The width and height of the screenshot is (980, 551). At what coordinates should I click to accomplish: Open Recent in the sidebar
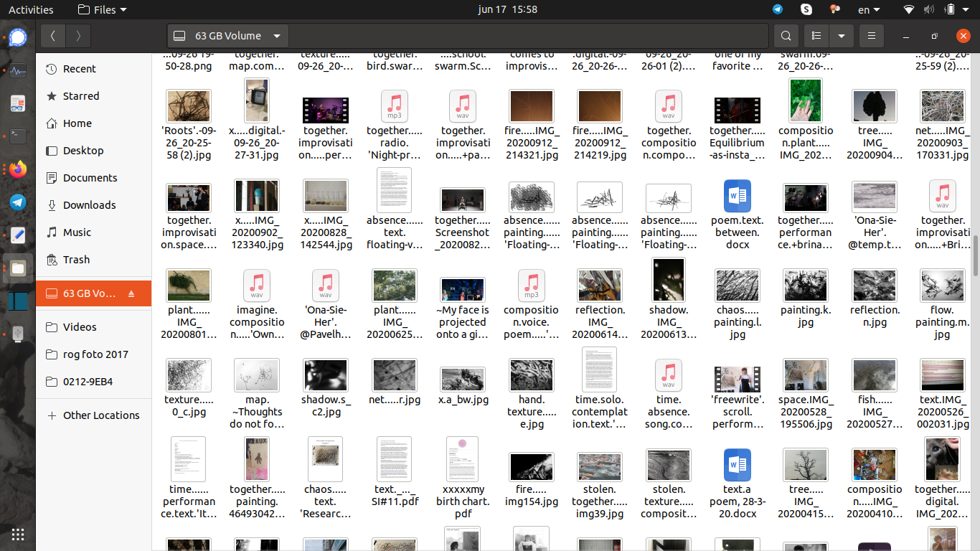[x=94, y=69]
